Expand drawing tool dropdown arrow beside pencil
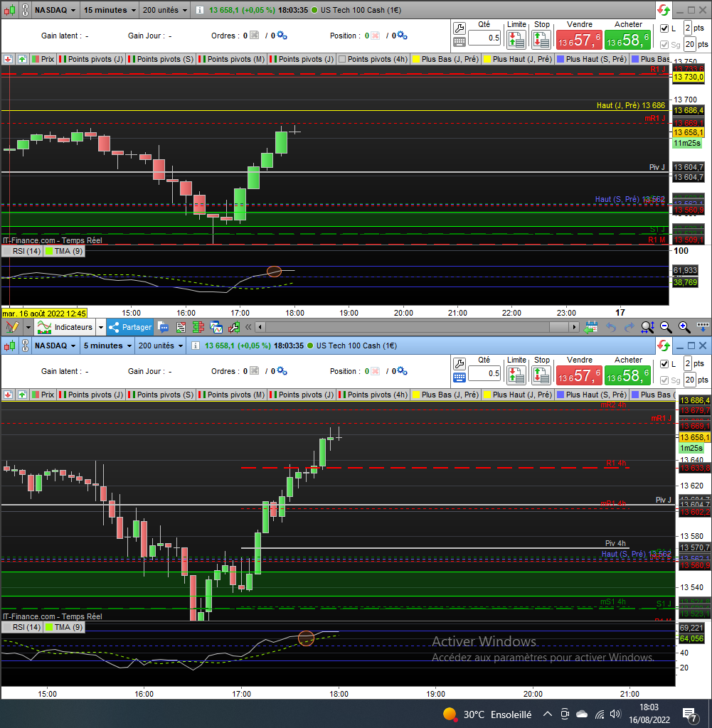Viewport: 712px width, 728px height. (28, 327)
